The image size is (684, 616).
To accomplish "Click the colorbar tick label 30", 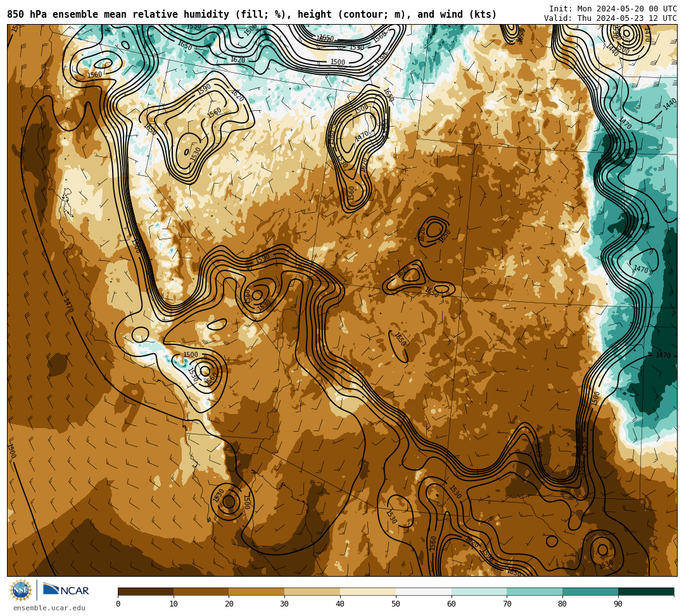I will (x=284, y=604).
